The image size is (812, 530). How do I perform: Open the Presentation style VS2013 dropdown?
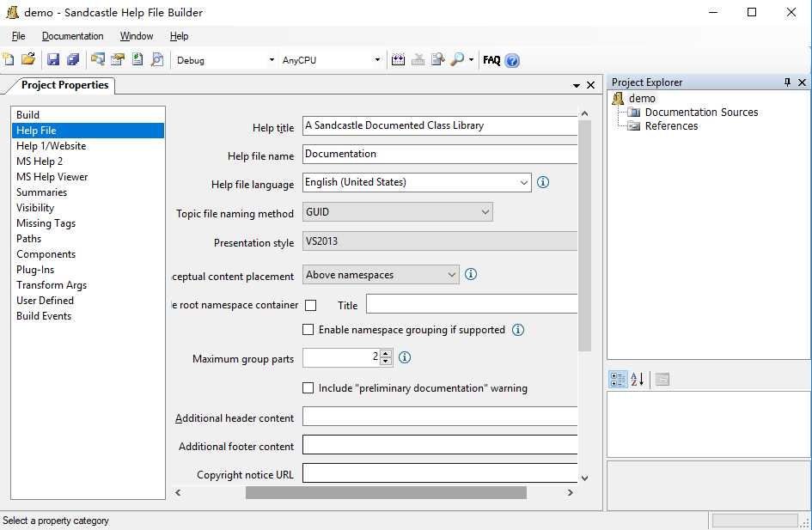point(440,241)
